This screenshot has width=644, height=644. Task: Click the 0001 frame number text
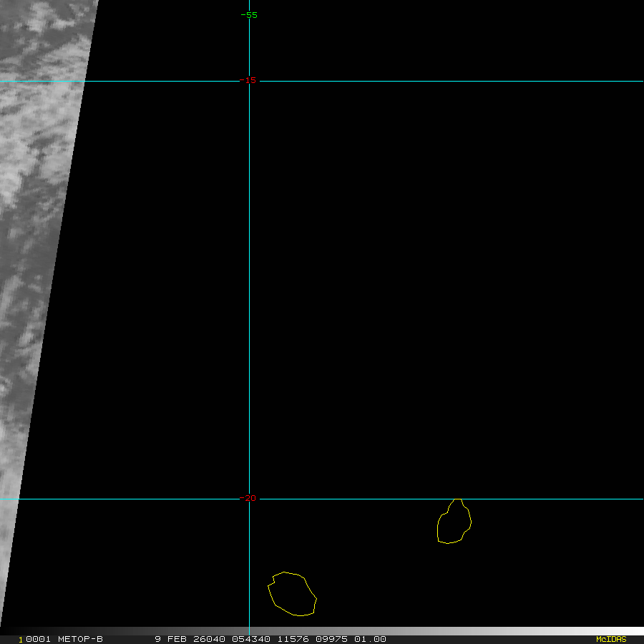pyautogui.click(x=37, y=639)
